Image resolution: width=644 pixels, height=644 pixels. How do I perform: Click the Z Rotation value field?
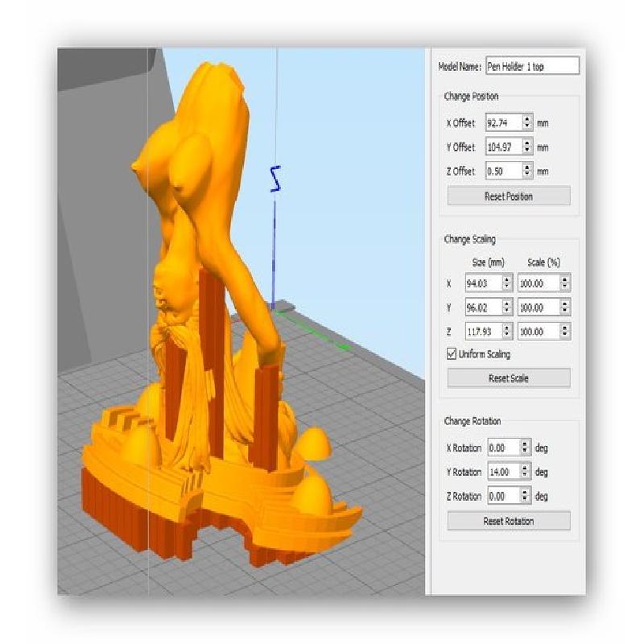pyautogui.click(x=504, y=496)
